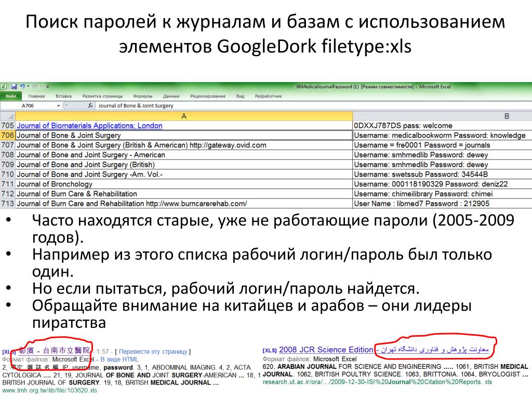Image resolution: width=532 pixels, height=399 pixels.
Task: Select cell Journal of Bone and Joint Surgery - American
Action: point(184,155)
